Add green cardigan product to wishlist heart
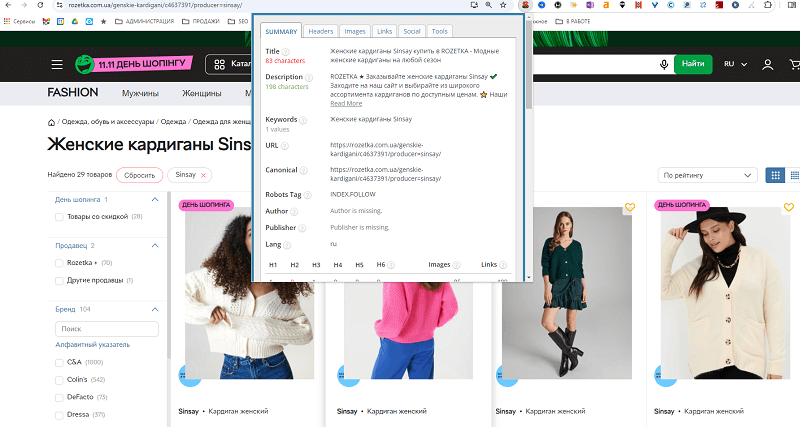This screenshot has width=800, height=427. pyautogui.click(x=630, y=207)
